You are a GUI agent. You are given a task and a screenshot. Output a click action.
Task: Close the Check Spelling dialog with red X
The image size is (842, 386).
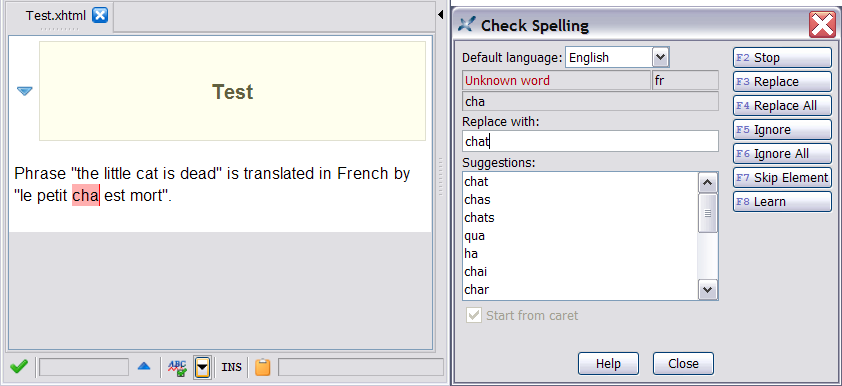pos(822,25)
